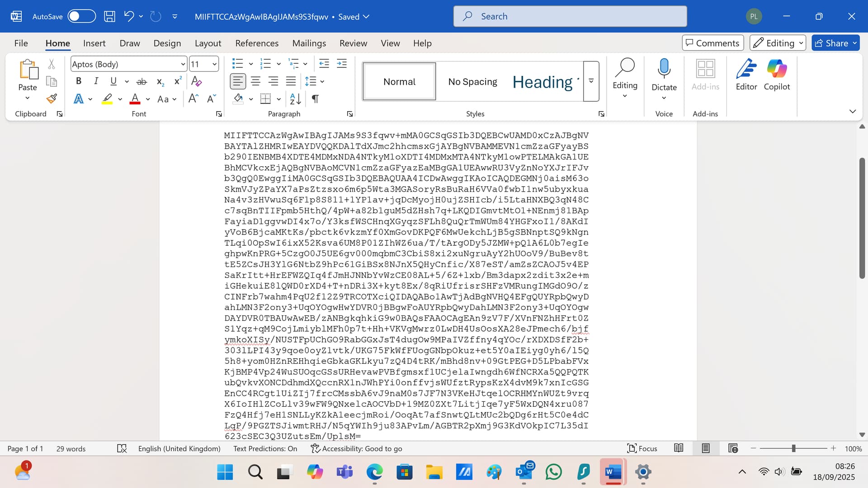The width and height of the screenshot is (868, 488).
Task: Expand the Styles gallery
Action: [591, 81]
